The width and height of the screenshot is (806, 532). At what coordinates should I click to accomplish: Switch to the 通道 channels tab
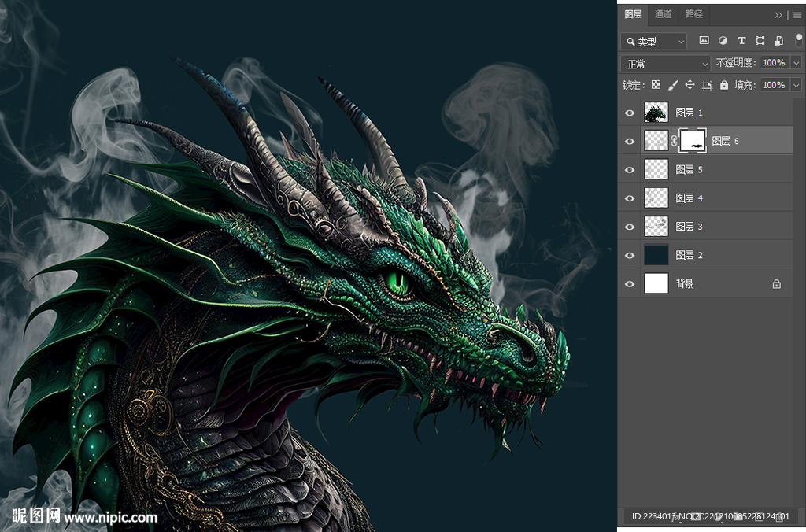[x=664, y=14]
